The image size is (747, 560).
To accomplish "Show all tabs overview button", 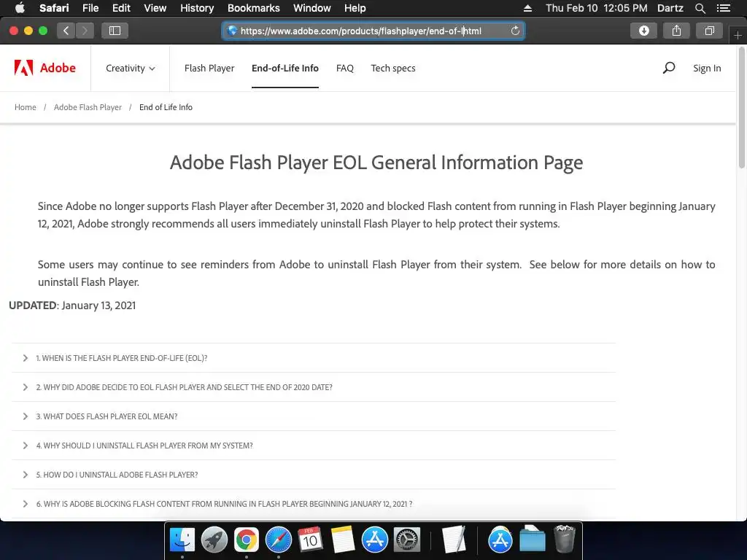I will (x=709, y=31).
